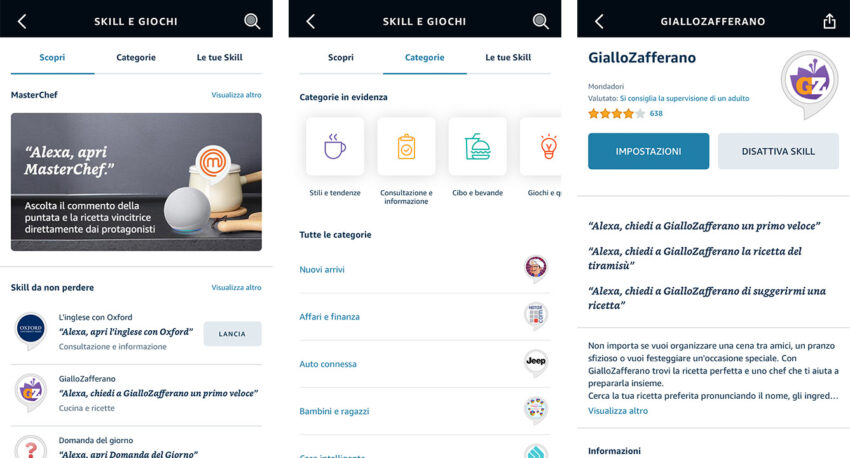Click DISATTIVA SKILL button
The image size is (850, 458).
(778, 151)
